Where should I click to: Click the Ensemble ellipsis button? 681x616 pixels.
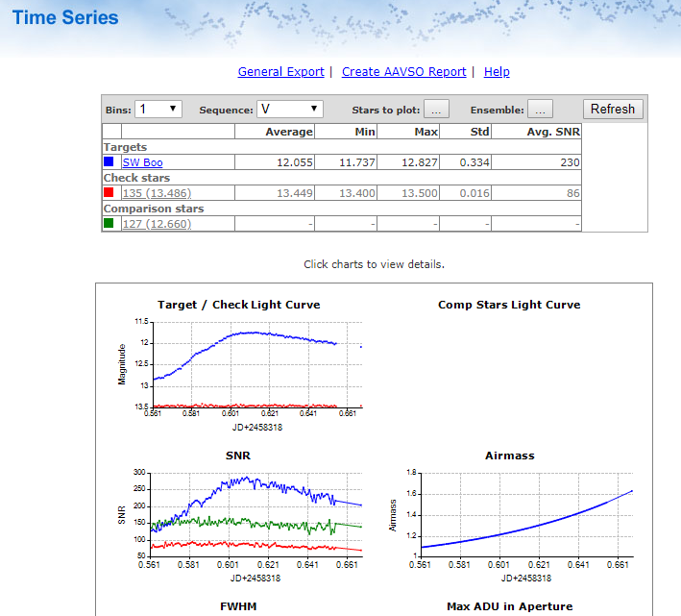(539, 110)
